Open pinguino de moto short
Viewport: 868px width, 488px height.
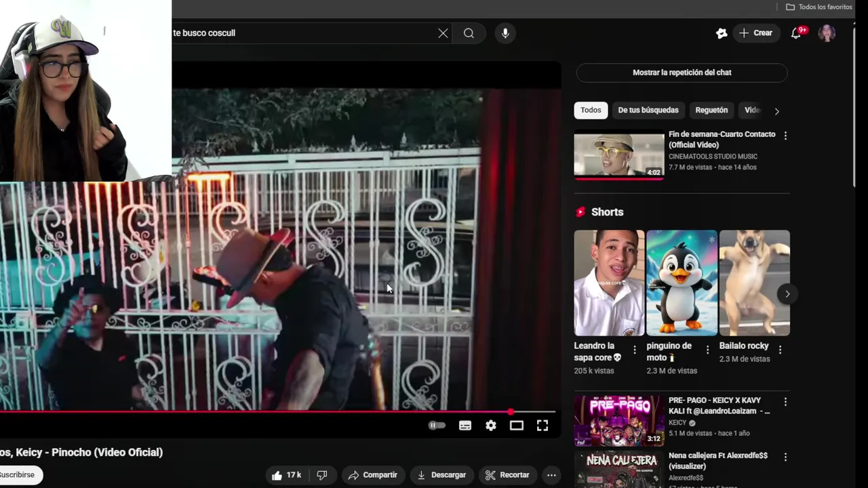682,283
